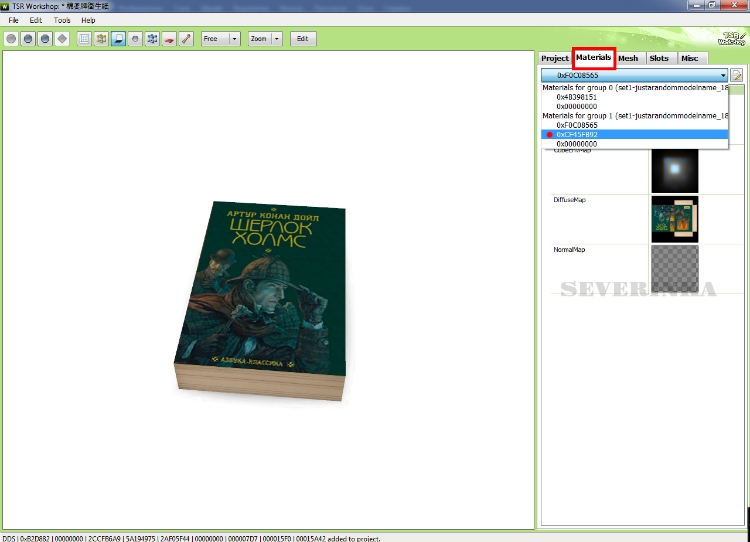
Task: Click the diamond-shaped toolbar icon
Action: [62, 39]
